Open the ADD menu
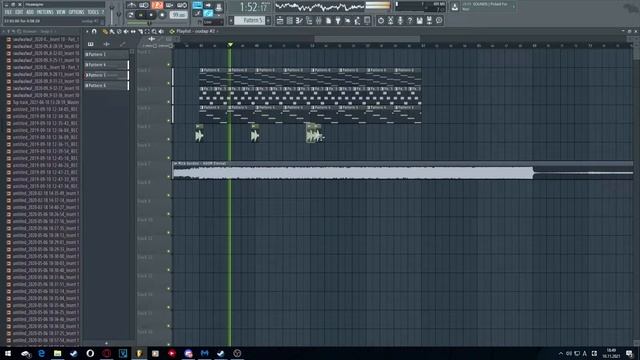Image resolution: width=640 pixels, height=360 pixels. [30, 12]
